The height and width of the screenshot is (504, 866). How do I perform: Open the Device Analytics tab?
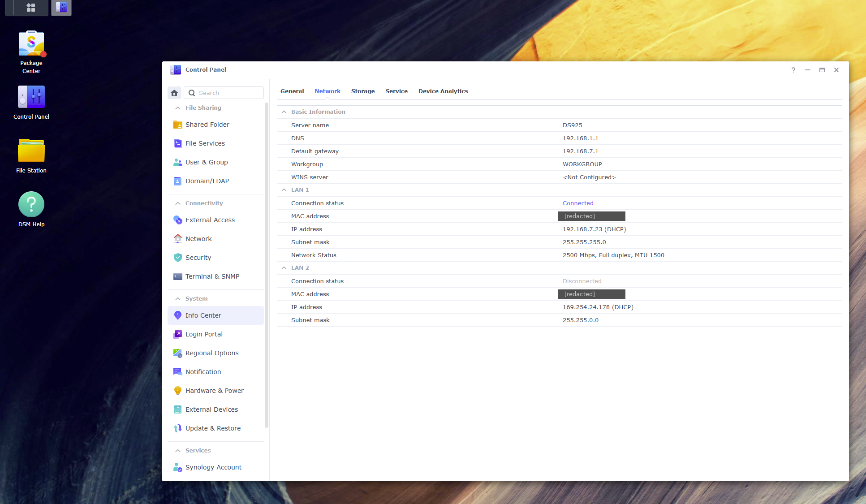(443, 91)
